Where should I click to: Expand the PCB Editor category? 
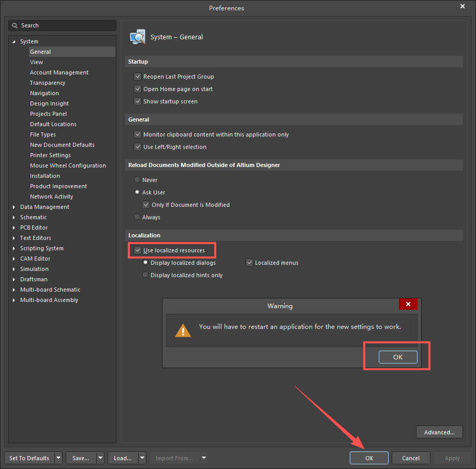click(x=14, y=228)
